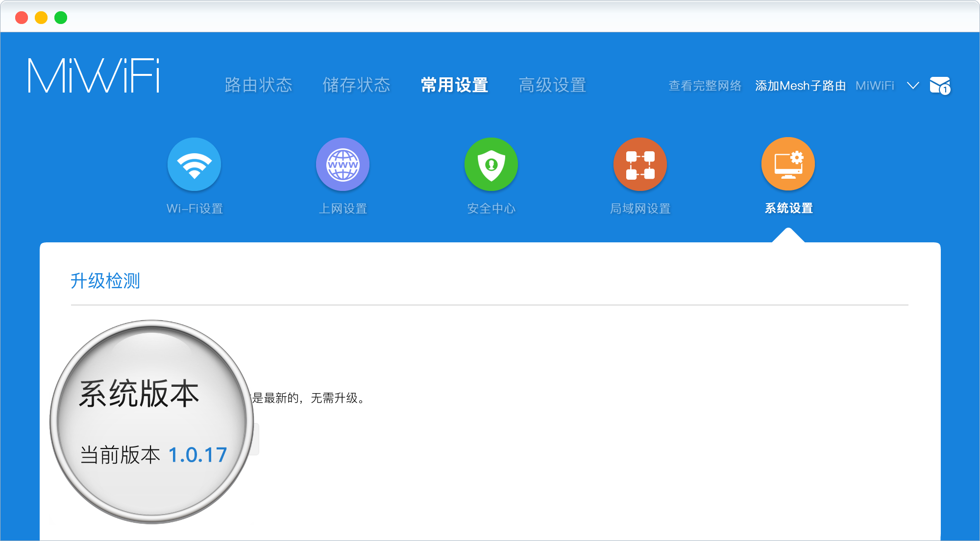Click the 升级检测 section heading
The image size is (980, 541).
pyautogui.click(x=105, y=281)
